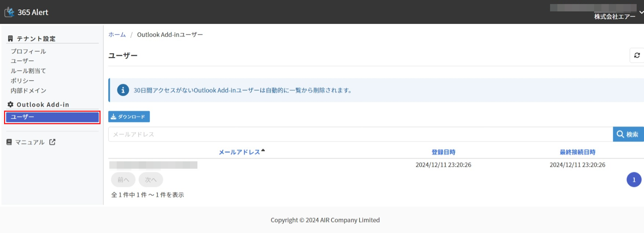Click the メールアドレス search input field
This screenshot has height=233, width=644.
point(360,135)
